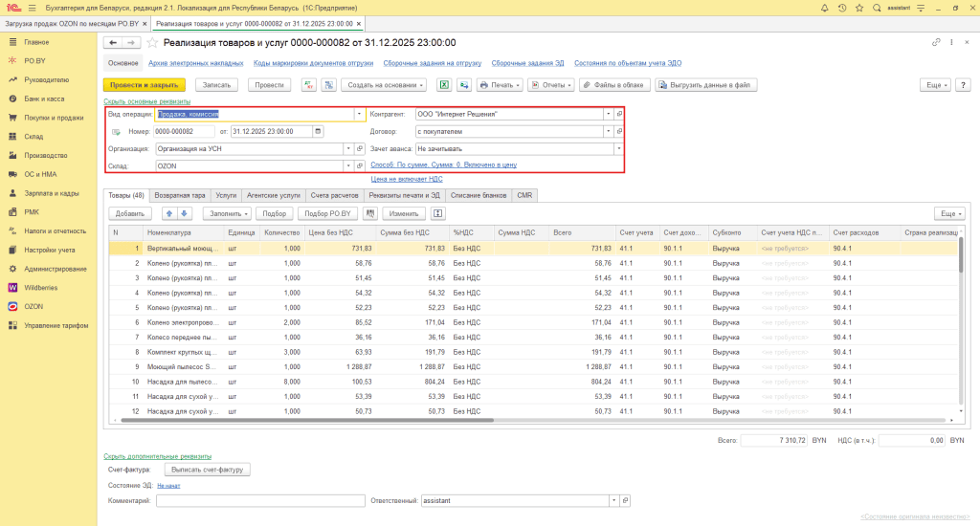The width and height of the screenshot is (980, 526).
Task: Click Выписать счет-фактуру button
Action: (x=208, y=470)
